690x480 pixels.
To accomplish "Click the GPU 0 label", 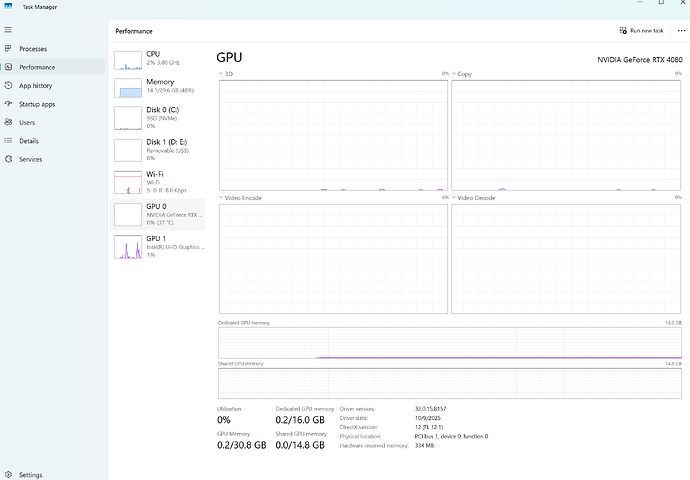I will [156, 206].
